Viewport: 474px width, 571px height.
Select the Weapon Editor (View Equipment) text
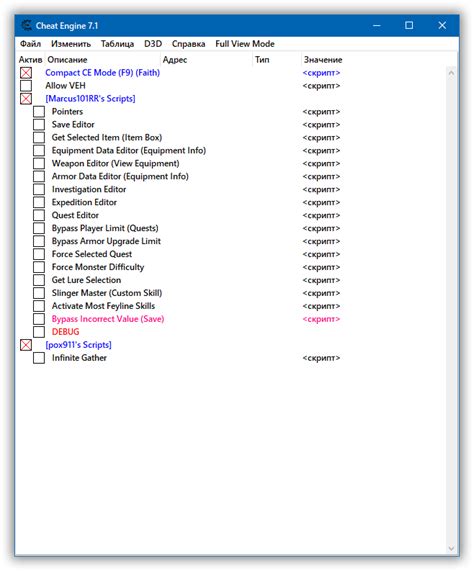[x=115, y=164]
